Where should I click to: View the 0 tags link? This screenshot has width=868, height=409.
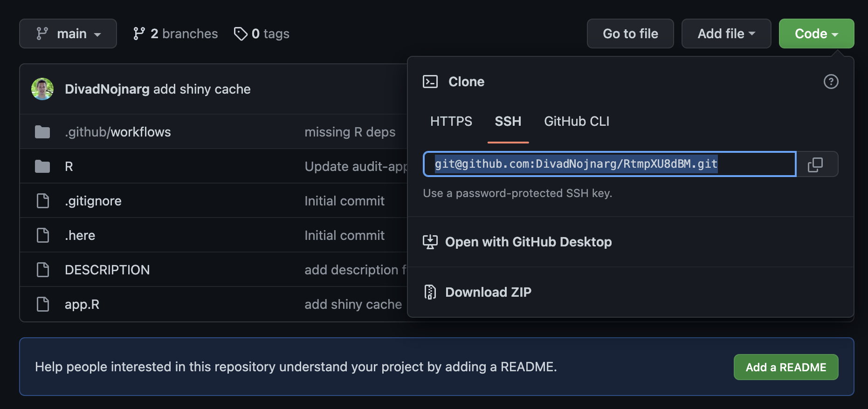click(x=262, y=34)
